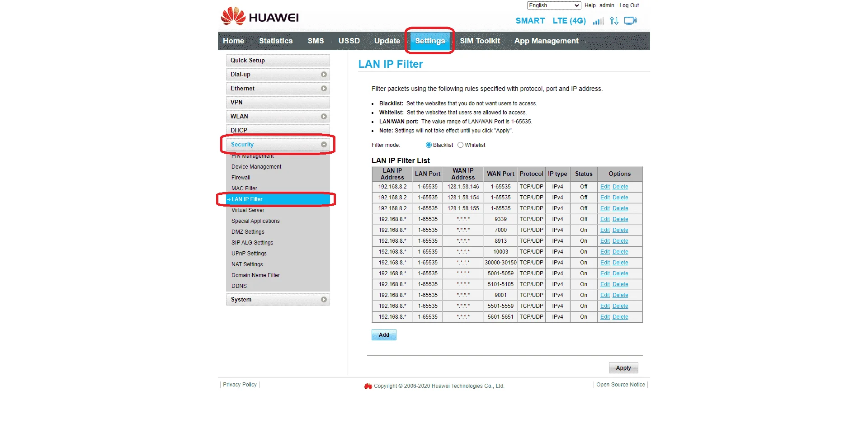Delete the rule with WAN port 5601-5651
Viewport: 868px width, 438px height.
coord(620,317)
